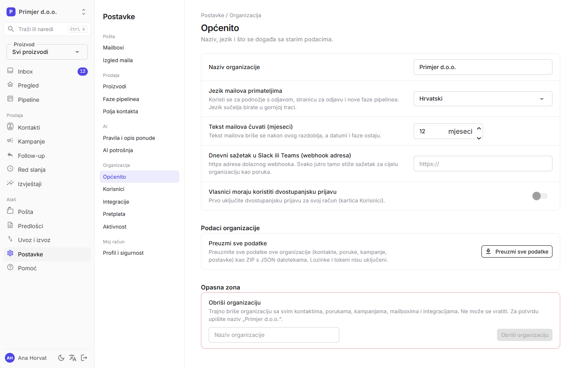Focus the https:// webhook address field
The image size is (588, 368).
point(483,164)
